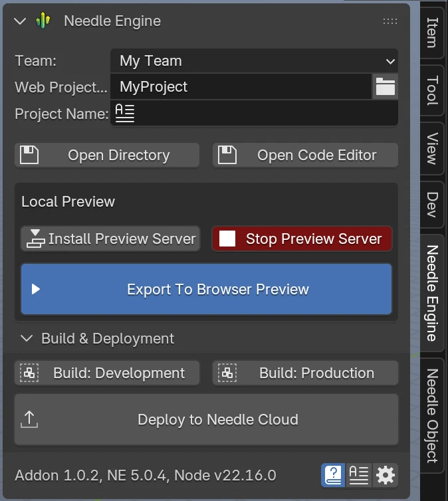
Task: Click the version text Addon 1.0.2
Action: (57, 476)
